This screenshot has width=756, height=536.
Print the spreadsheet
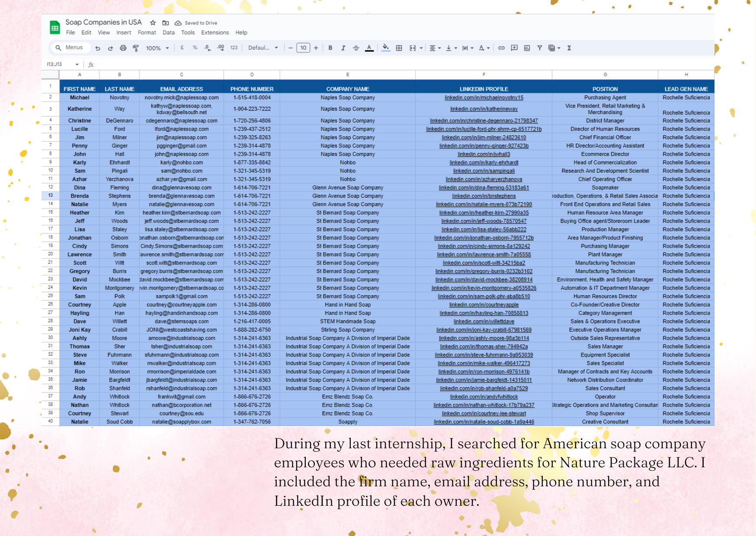point(123,48)
